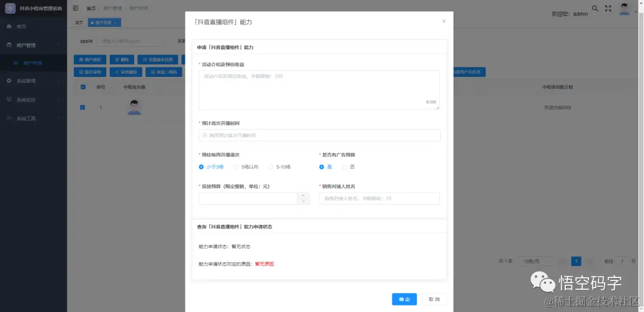Go to pagination page 1
Screen dimensions: 644x312
[576, 261]
